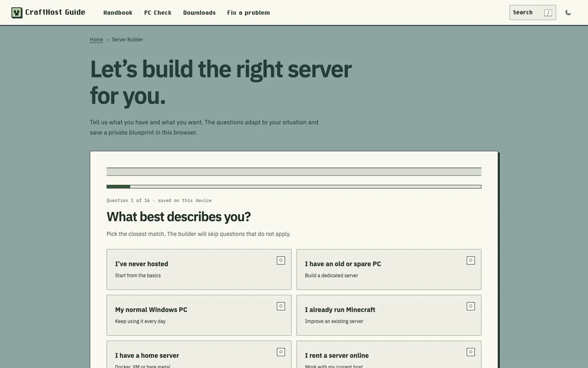Click the CraftHost Guide logo icon
Image resolution: width=588 pixels, height=368 pixels.
point(17,13)
